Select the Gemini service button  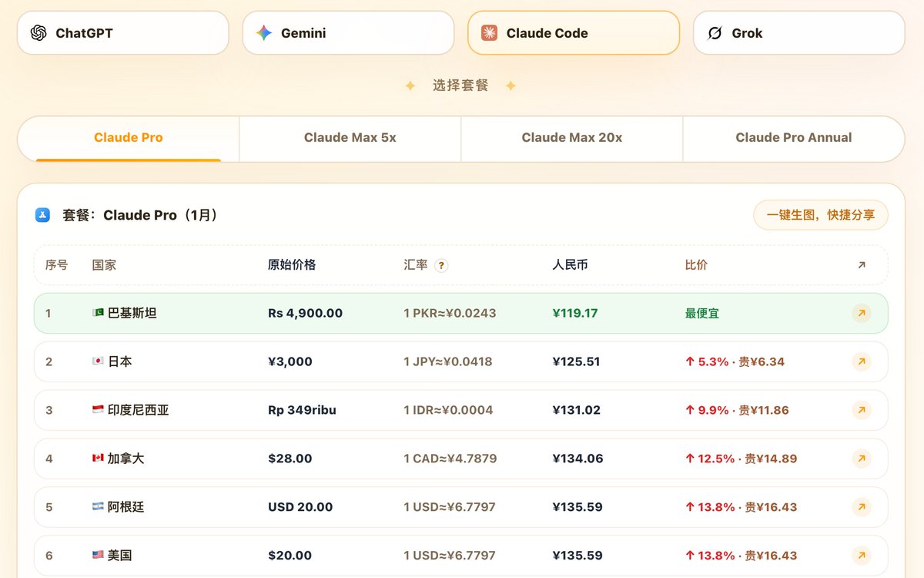coord(348,33)
